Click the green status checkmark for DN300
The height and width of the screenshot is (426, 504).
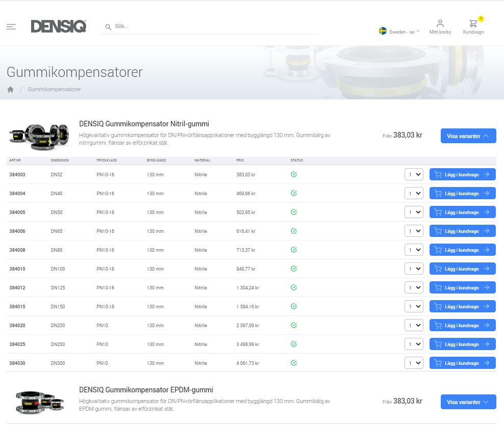pyautogui.click(x=294, y=363)
